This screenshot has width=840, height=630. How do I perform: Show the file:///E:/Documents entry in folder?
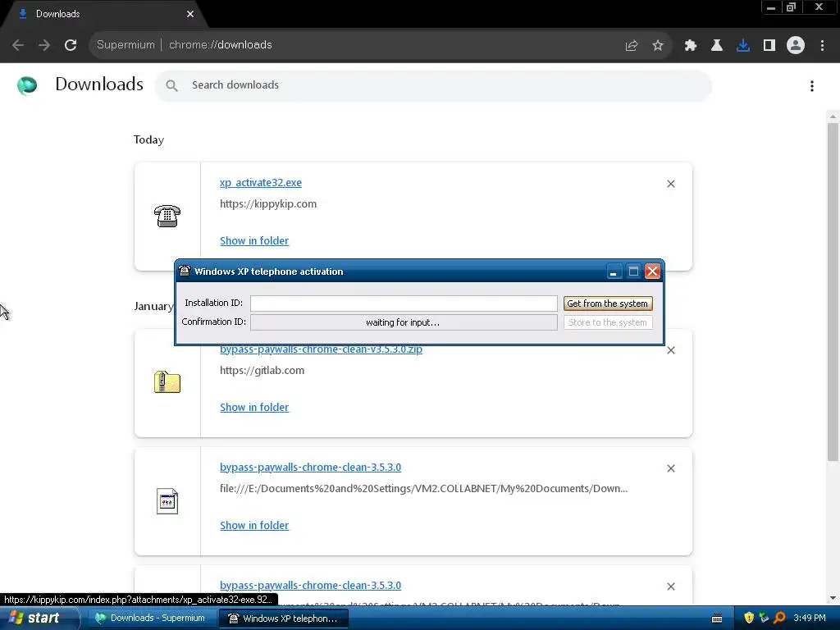pos(254,526)
